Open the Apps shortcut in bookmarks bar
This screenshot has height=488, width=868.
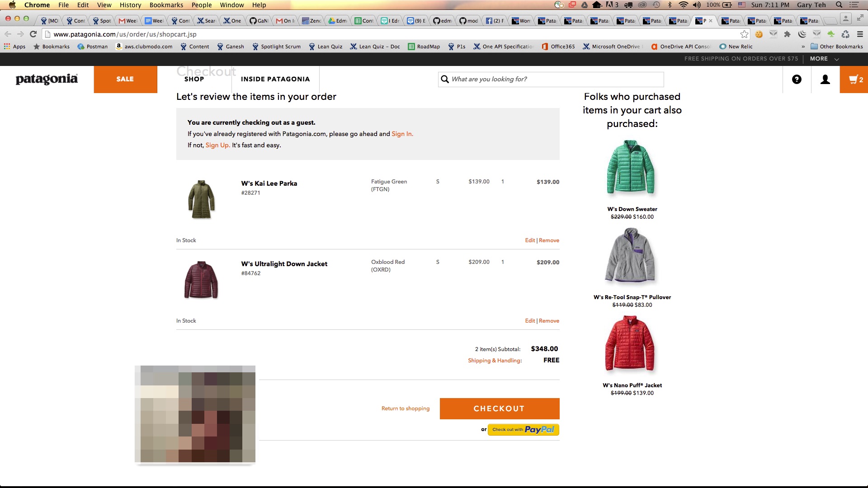15,47
